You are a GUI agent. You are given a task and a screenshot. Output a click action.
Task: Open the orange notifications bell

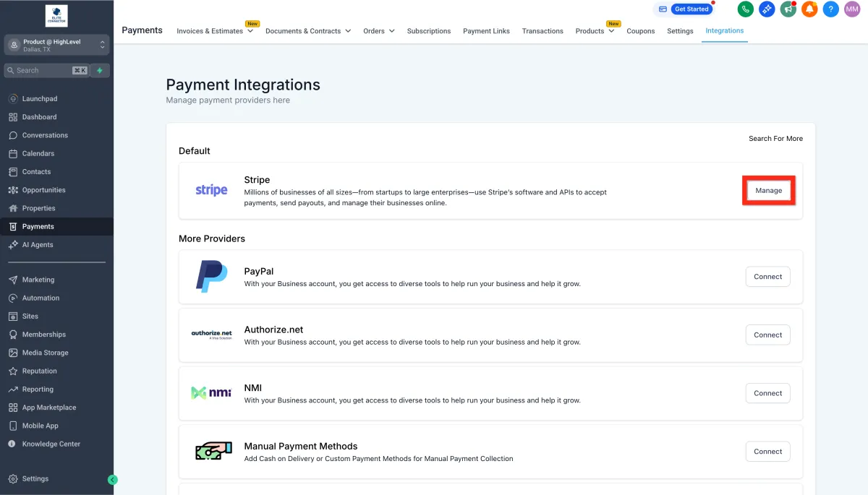tap(809, 9)
